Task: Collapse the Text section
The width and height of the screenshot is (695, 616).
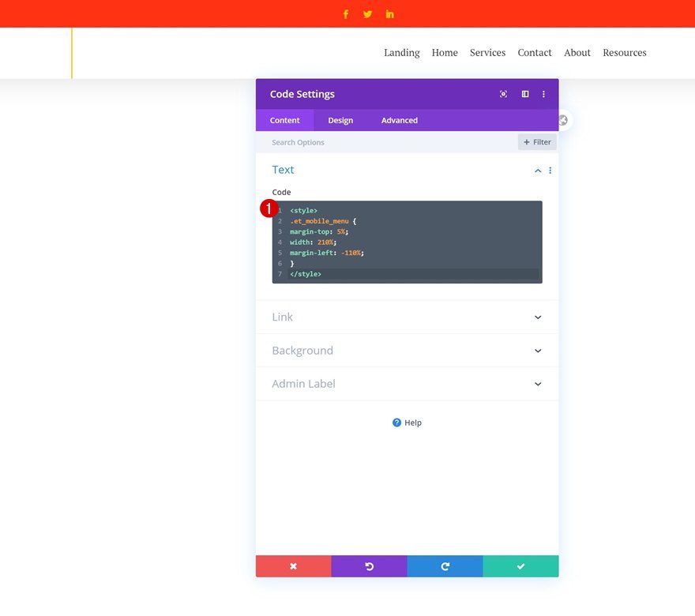Action: point(537,170)
